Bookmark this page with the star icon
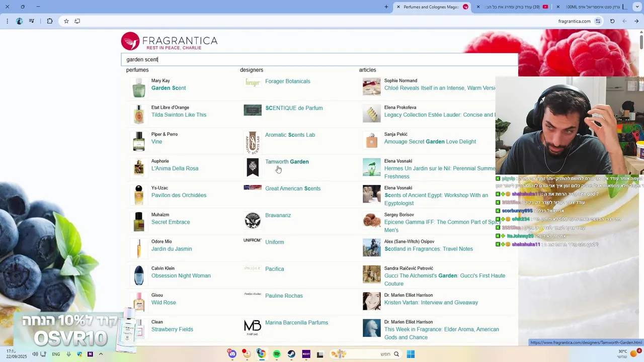This screenshot has height=362, width=644. point(66,21)
